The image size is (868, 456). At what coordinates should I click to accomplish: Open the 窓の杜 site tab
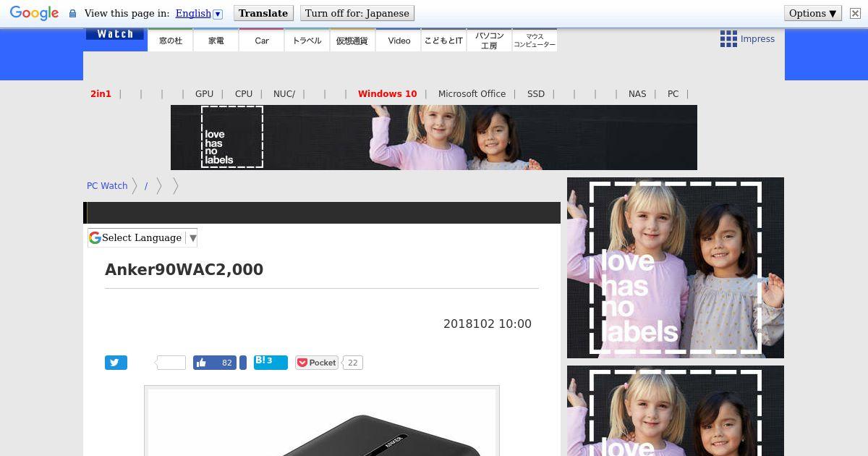(171, 41)
